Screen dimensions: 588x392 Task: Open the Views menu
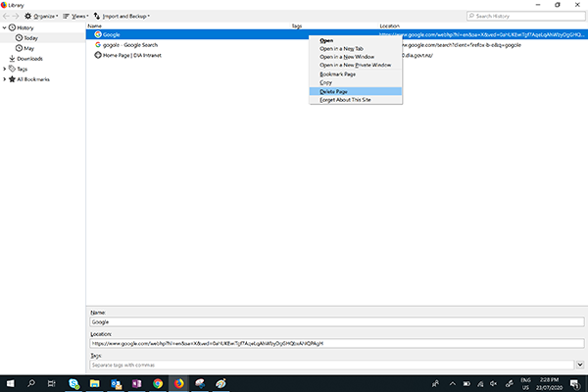tap(75, 16)
